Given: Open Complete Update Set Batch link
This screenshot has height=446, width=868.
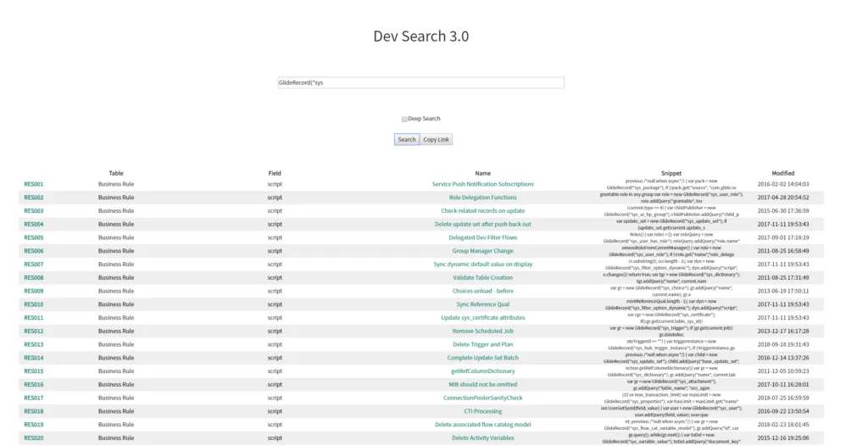Looking at the screenshot, I should (482, 358).
